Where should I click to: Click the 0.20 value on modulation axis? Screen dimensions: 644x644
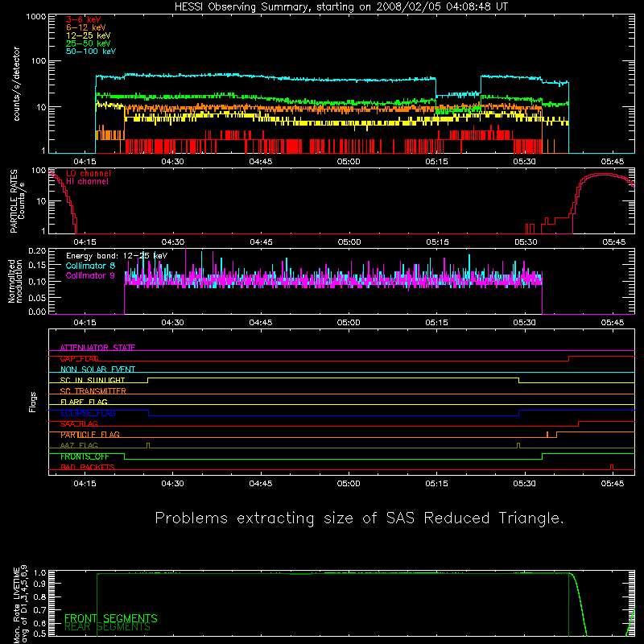point(37,251)
